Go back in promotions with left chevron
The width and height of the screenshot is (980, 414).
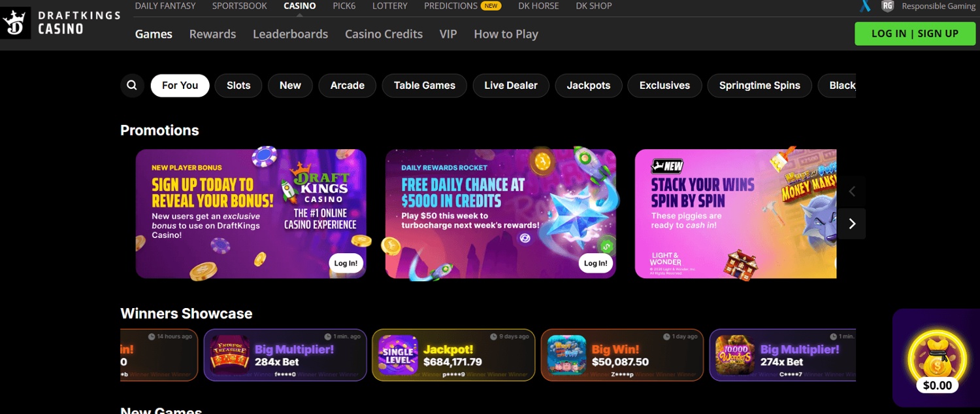851,192
